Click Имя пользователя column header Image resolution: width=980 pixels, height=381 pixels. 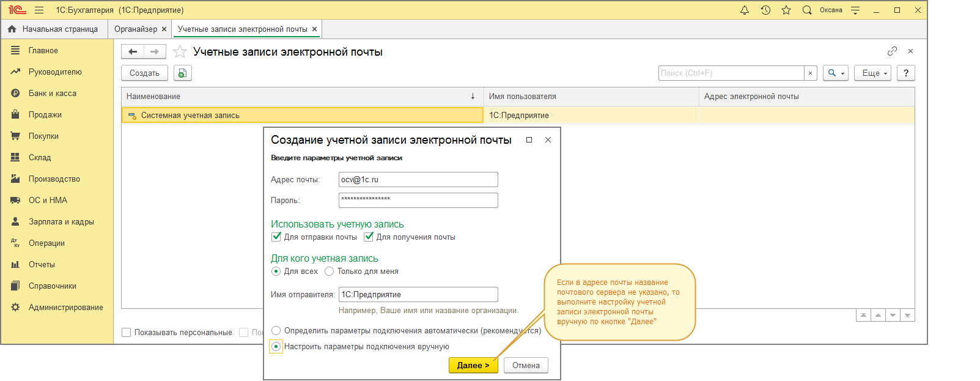[591, 96]
